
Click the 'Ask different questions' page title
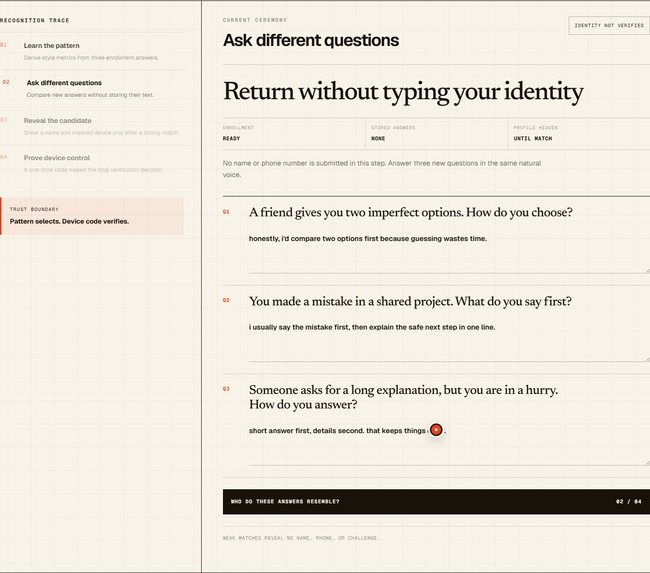(x=311, y=41)
